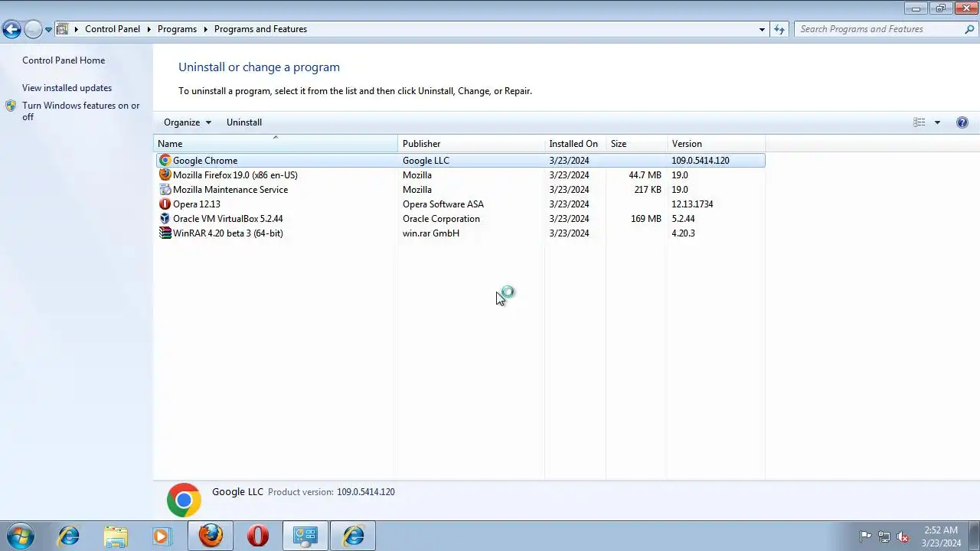The width and height of the screenshot is (980, 551).
Task: Click the Google Chrome icon in program list
Action: point(165,161)
